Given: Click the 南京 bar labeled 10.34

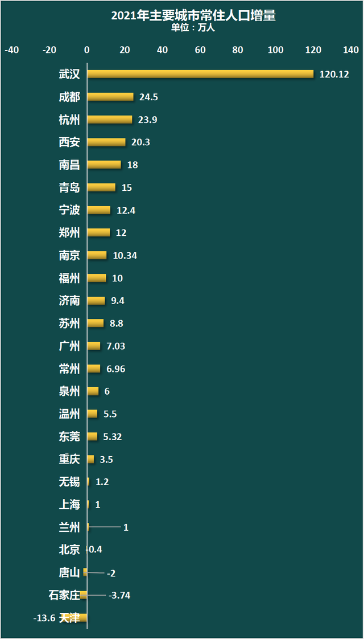Looking at the screenshot, I should 97,256.
